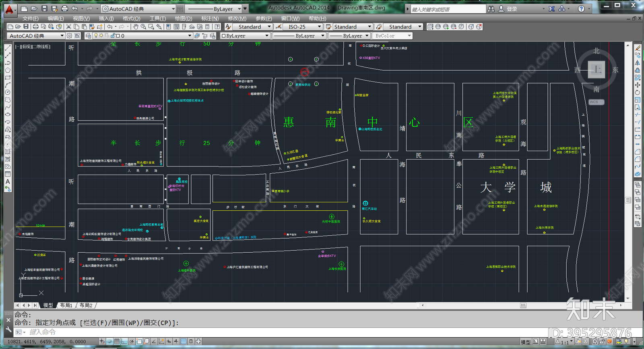The image size is (644, 349).
Task: Select the Line draw tool
Action: pyautogui.click(x=8, y=48)
